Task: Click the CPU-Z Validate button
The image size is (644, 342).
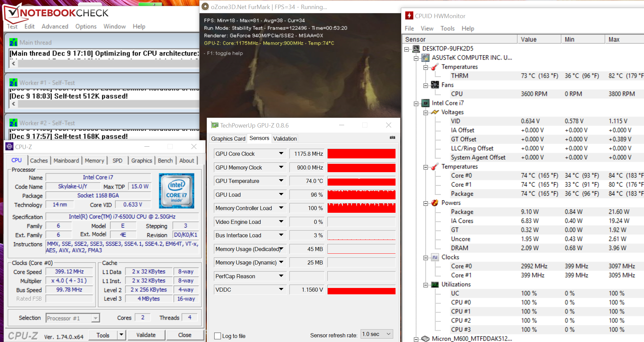Action: click(x=146, y=335)
